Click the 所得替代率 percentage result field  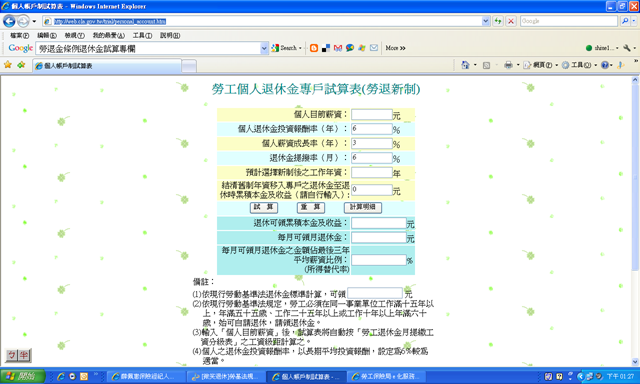[378, 260]
